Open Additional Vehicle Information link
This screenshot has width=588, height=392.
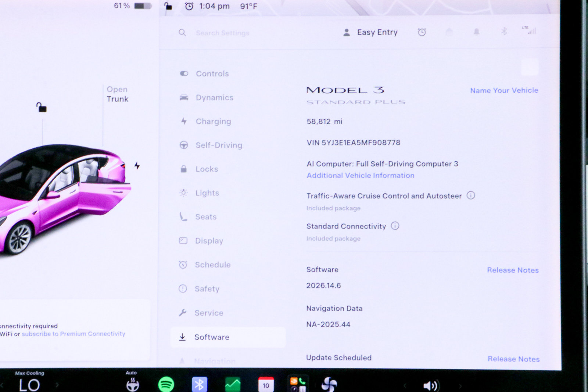361,176
